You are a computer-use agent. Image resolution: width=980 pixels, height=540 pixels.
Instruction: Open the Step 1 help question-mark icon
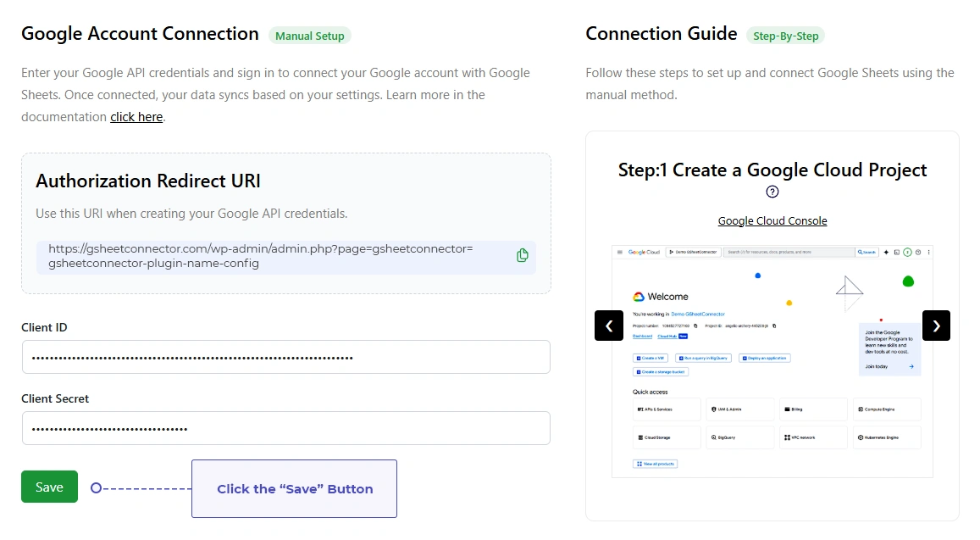(x=772, y=192)
